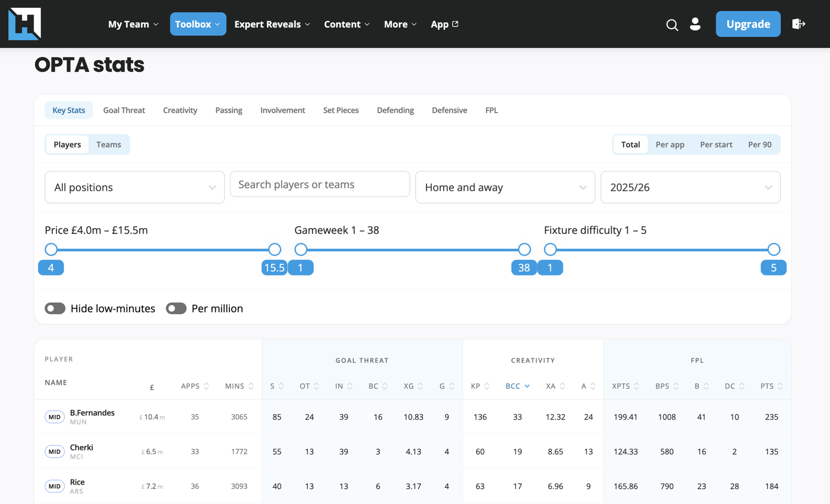
Task: Expand the Expert Reveals menu
Action: click(272, 24)
